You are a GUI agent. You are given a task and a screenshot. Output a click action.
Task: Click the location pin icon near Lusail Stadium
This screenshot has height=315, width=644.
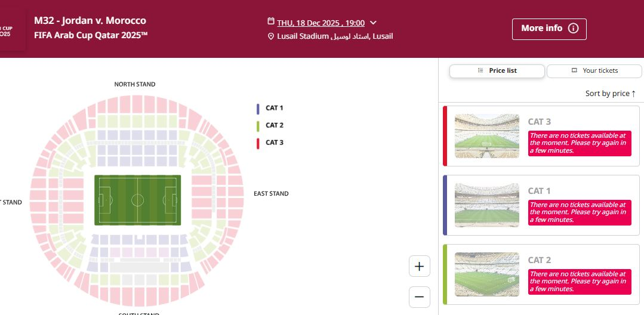[271, 36]
